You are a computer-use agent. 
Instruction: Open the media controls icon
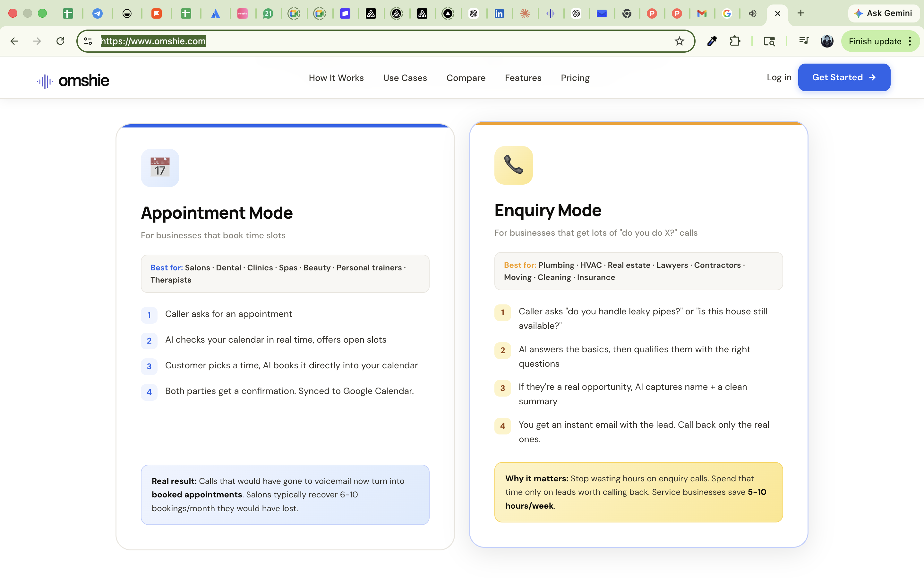pos(804,41)
